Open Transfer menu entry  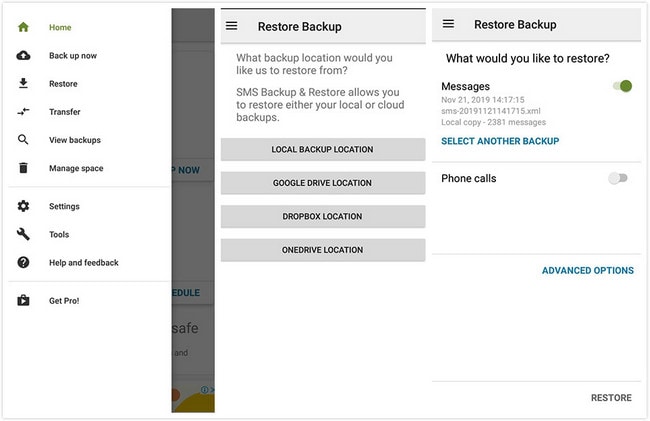pos(65,112)
